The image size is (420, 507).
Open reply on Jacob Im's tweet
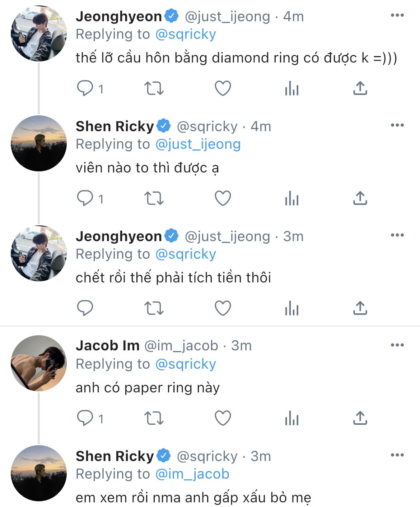(85, 418)
